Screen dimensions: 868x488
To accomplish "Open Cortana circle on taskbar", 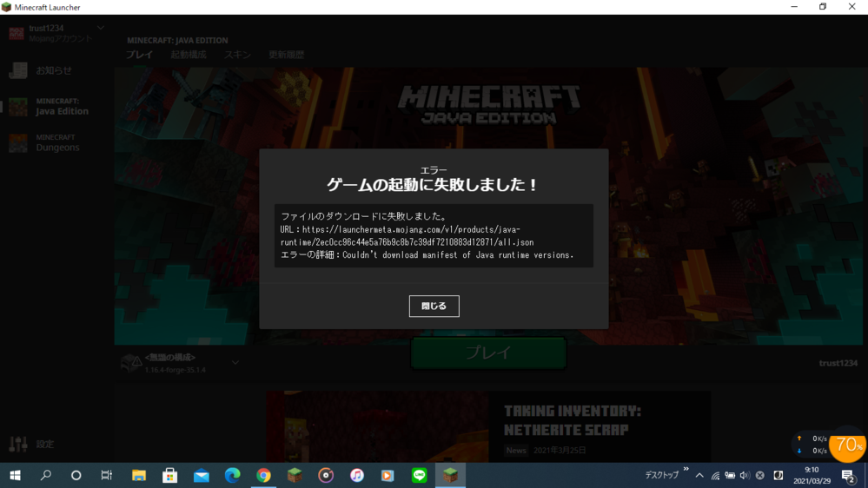I will (76, 475).
